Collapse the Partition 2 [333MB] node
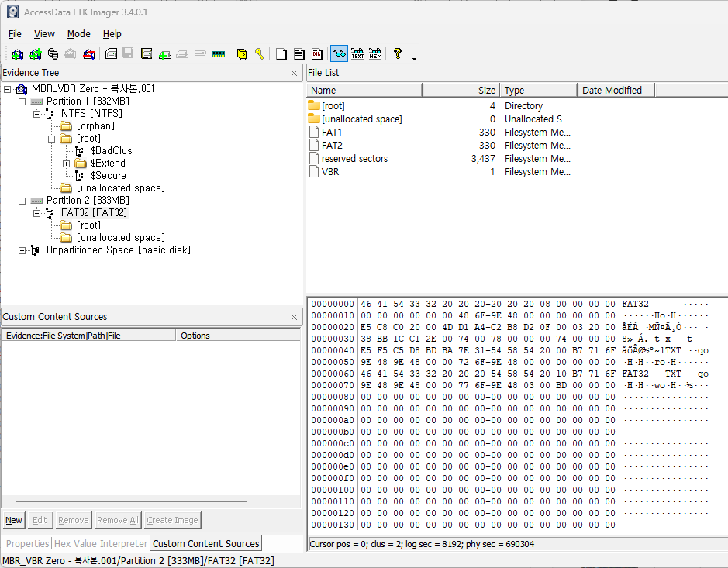The width and height of the screenshot is (728, 568). click(22, 201)
